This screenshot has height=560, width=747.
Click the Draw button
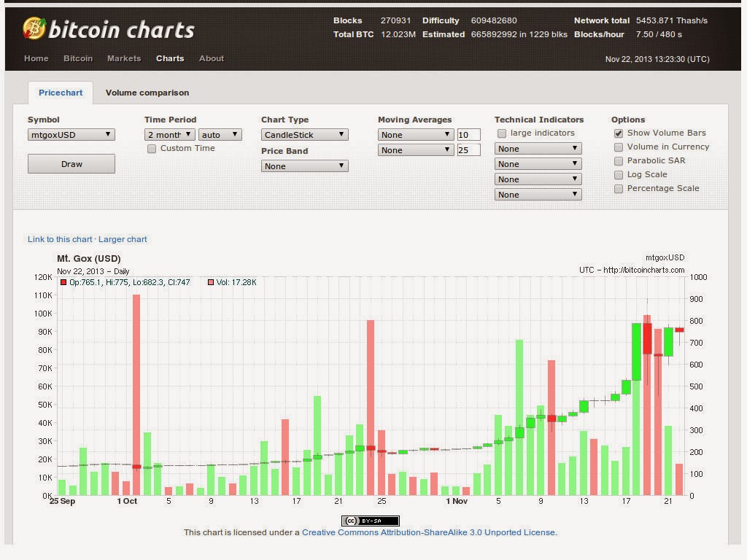tap(71, 164)
